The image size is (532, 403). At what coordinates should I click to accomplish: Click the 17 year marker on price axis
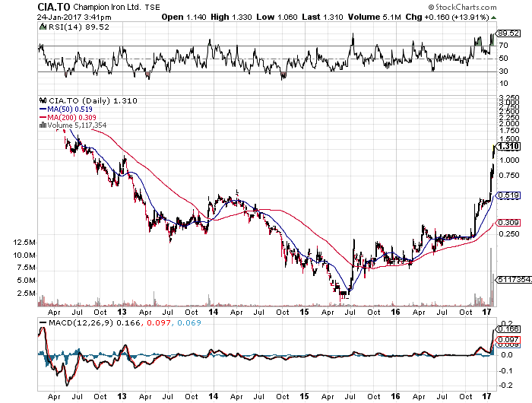[x=487, y=312]
